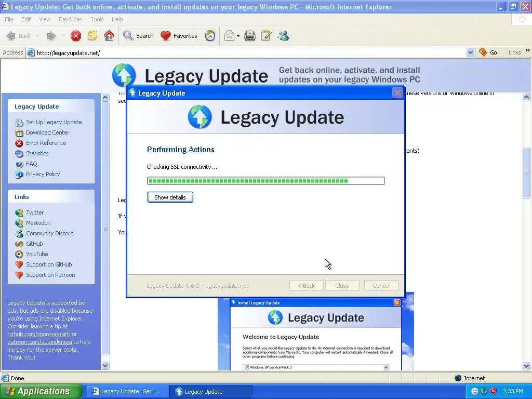This screenshot has height=399, width=532.
Task: Click the address bar URL field
Action: pyautogui.click(x=251, y=52)
